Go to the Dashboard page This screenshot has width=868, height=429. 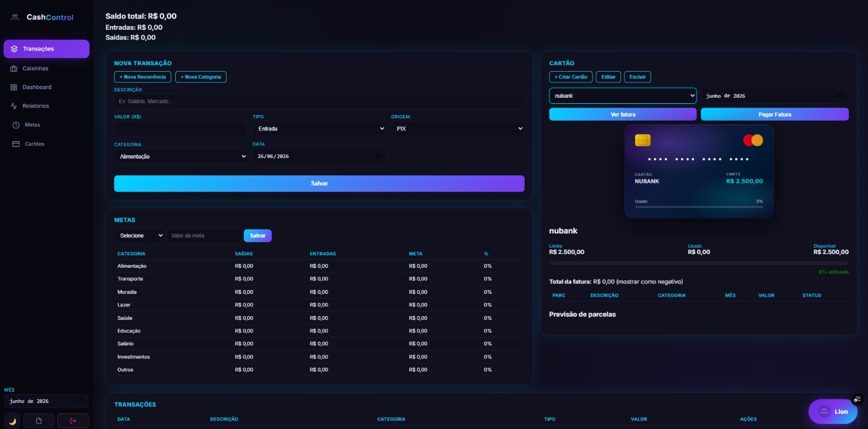(46, 87)
